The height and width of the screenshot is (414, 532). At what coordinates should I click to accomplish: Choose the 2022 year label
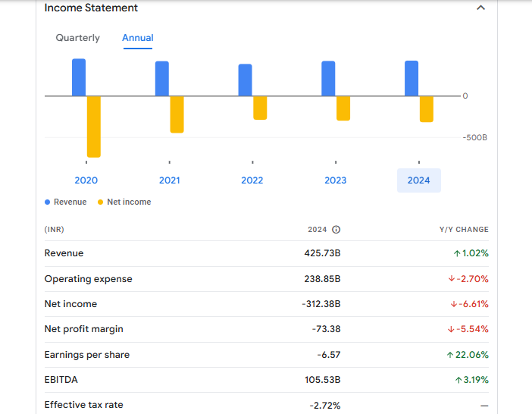[252, 180]
